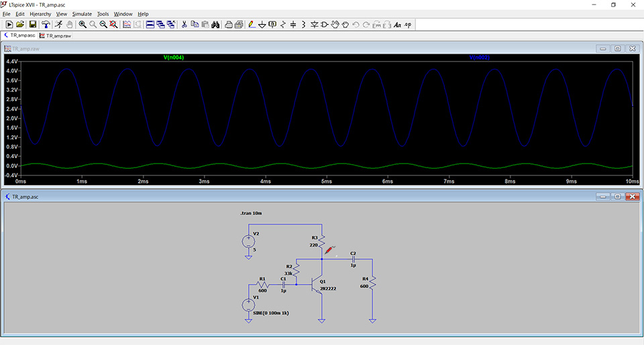The image size is (644, 345).
Task: Open the Simulate menu
Action: 82,14
